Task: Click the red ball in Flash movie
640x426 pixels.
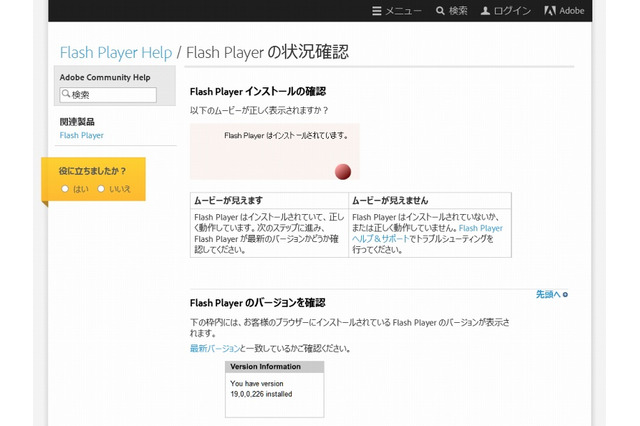Action: (343, 172)
